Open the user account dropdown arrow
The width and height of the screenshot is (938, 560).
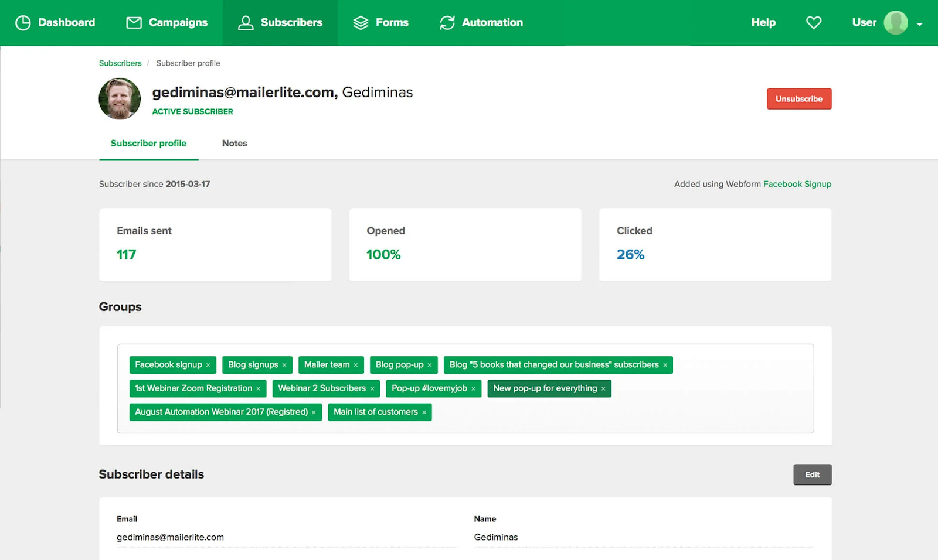click(919, 24)
